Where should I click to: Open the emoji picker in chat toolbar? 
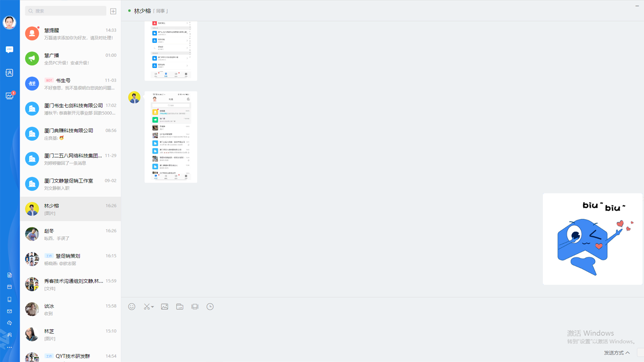132,307
